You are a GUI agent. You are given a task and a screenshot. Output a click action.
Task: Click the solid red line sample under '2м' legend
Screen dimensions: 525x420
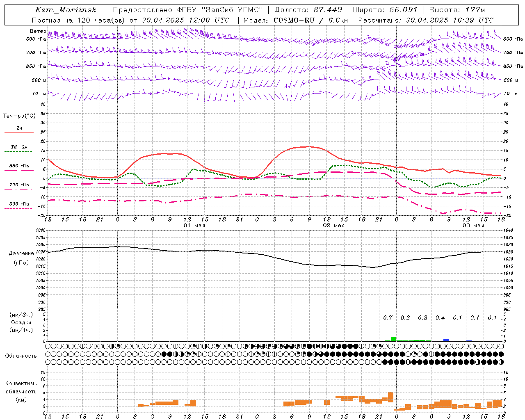(19, 132)
